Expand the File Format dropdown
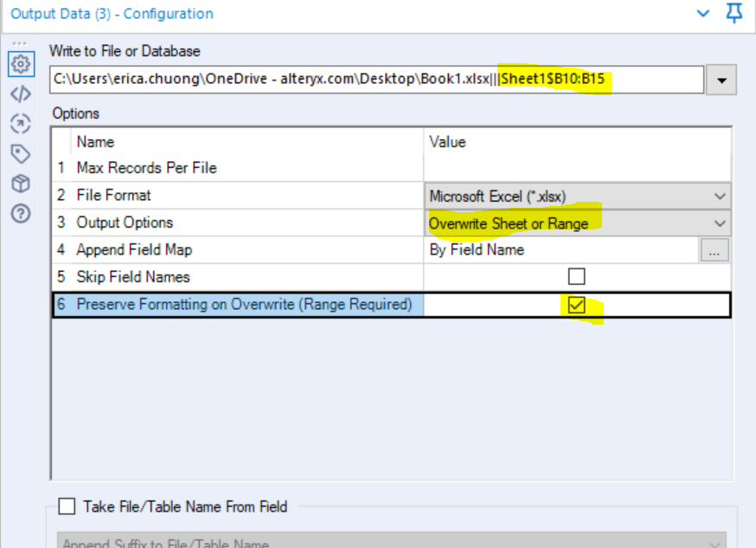Screen dimensions: 756x548 (721, 197)
